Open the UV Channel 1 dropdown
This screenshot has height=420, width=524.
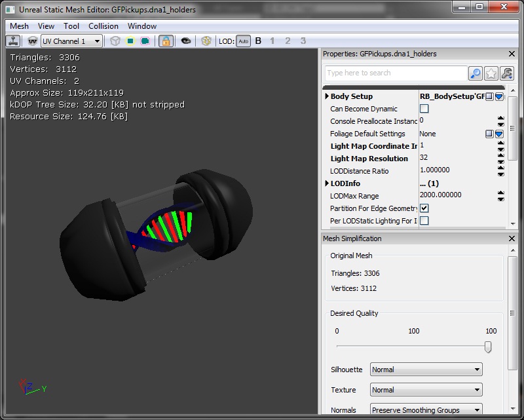[x=71, y=41]
